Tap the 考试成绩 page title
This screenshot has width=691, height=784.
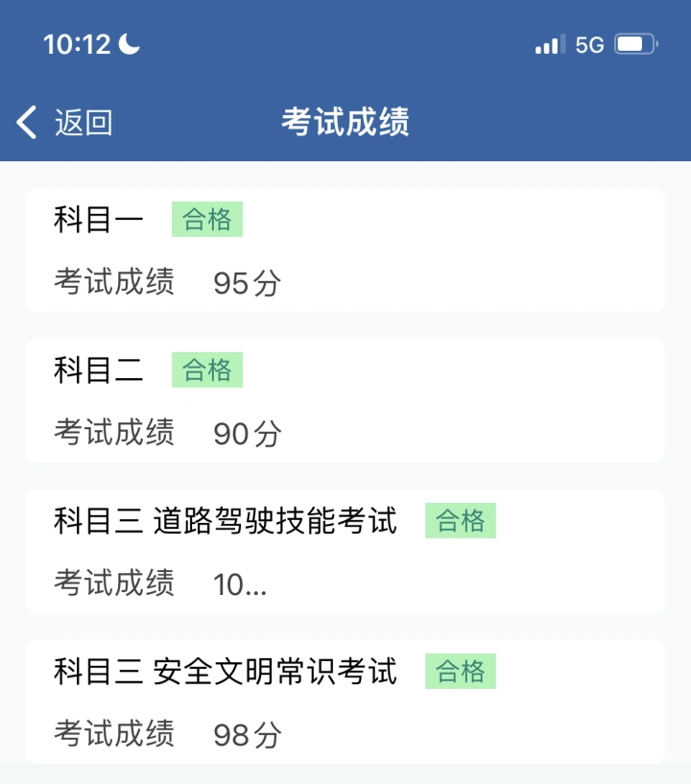coord(345,122)
